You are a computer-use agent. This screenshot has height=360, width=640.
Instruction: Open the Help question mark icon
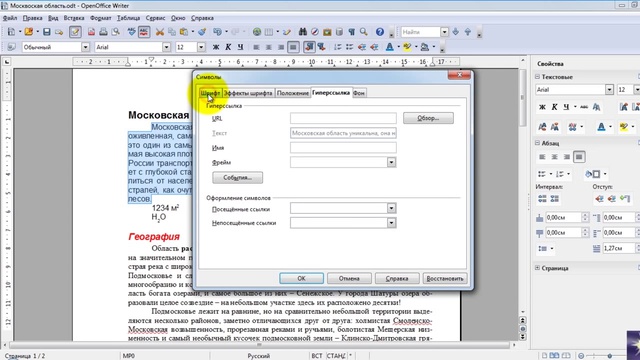click(x=380, y=32)
